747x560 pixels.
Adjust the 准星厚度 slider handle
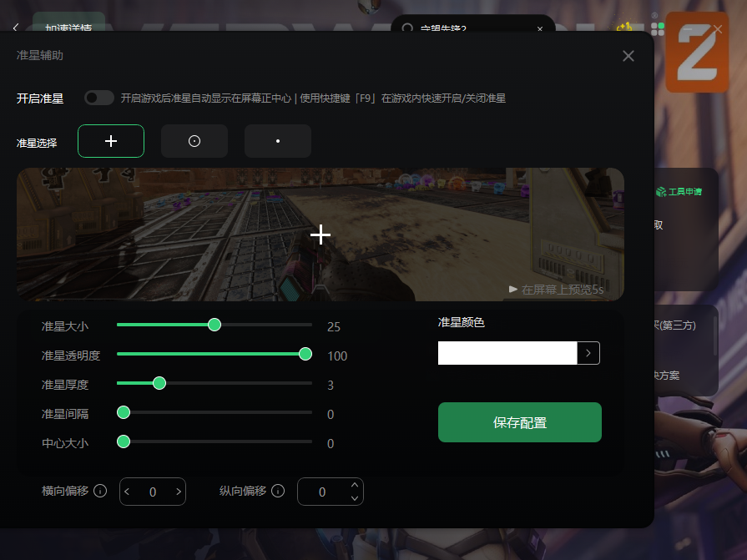click(x=159, y=383)
